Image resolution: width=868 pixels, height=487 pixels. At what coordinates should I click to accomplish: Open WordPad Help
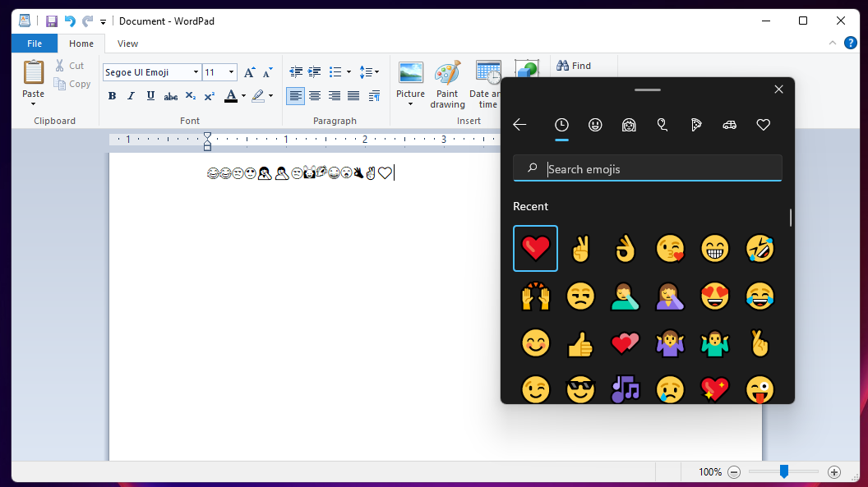(x=851, y=44)
